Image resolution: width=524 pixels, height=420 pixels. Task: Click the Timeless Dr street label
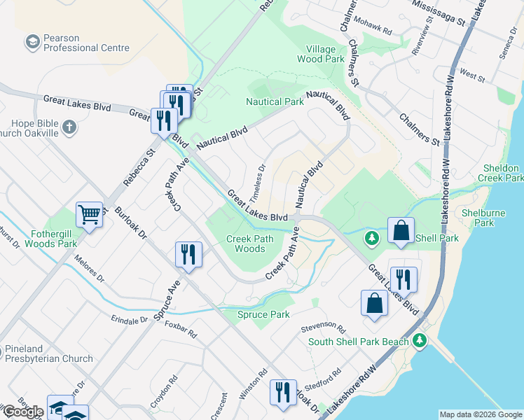[x=257, y=183]
